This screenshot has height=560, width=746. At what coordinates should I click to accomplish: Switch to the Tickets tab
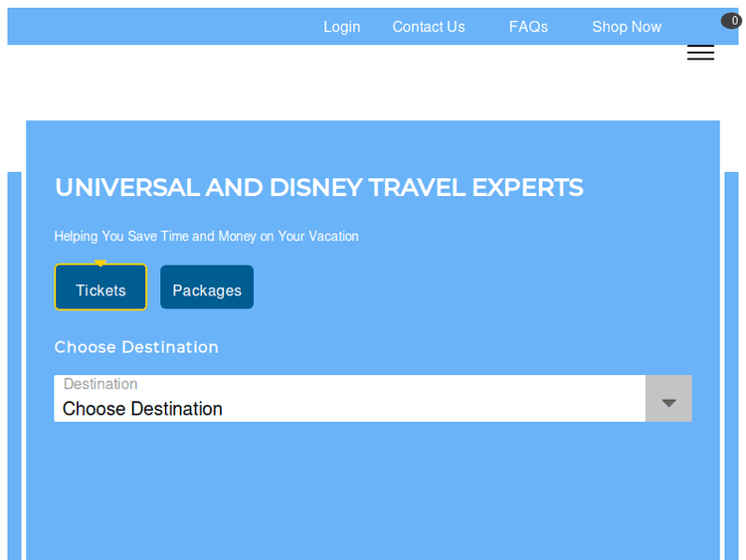coord(100,289)
